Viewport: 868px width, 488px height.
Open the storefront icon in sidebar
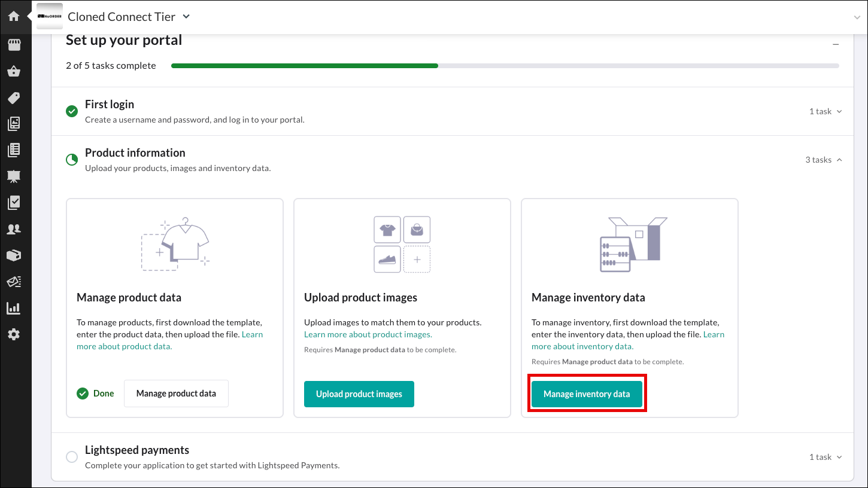pos(14,45)
